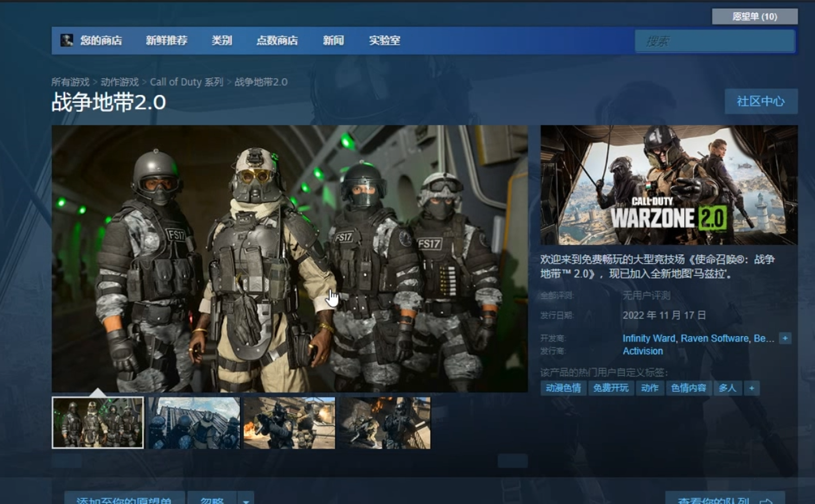This screenshot has width=815, height=504.
Task: Click the arrow icon on 查看你的队列
Action: (766, 499)
